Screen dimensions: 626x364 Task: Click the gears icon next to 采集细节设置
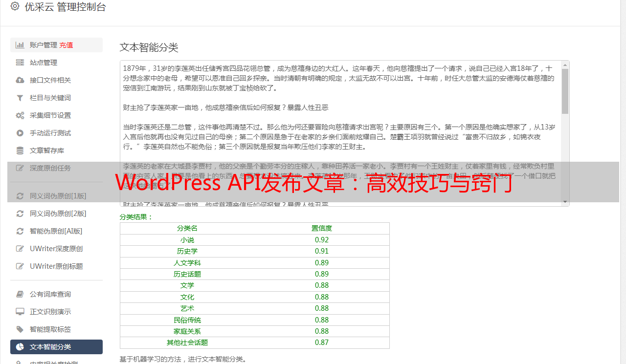[20, 115]
